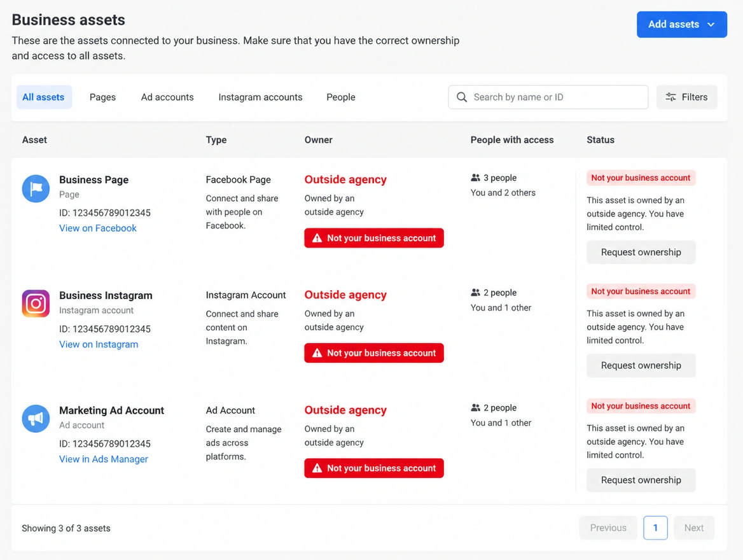Click the Marketing Ad Account megaphone icon
The image size is (743, 560).
click(x=36, y=418)
